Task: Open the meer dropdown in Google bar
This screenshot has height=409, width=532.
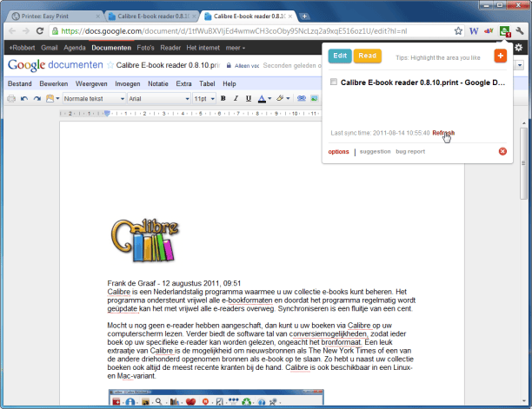Action: [x=235, y=48]
